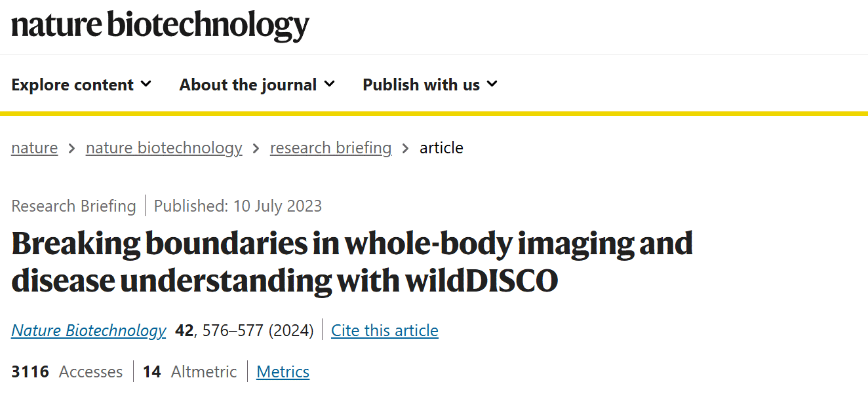
Task: Open the About the journal dropdown
Action: [257, 85]
